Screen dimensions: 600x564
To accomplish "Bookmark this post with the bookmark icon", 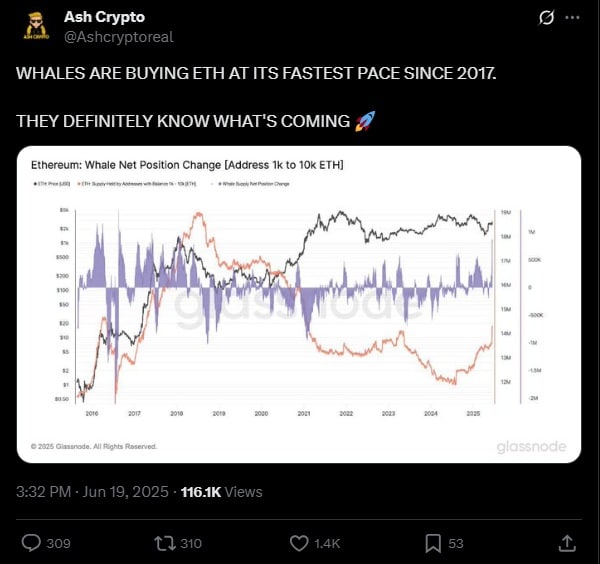I will (x=434, y=542).
